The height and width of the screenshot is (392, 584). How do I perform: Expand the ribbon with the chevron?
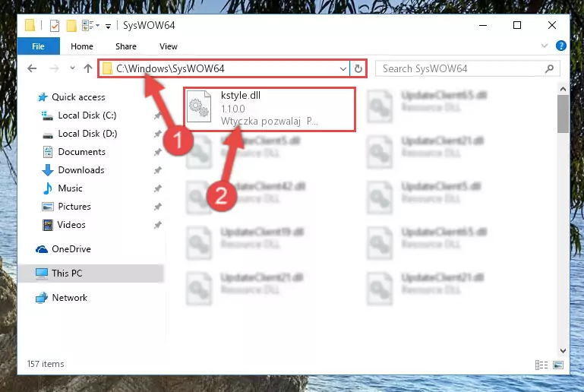tap(545, 46)
